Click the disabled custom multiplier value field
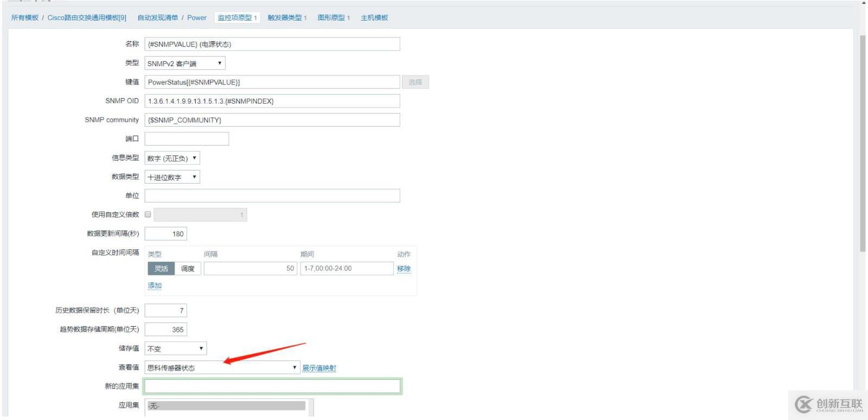The image size is (868, 420). [201, 215]
